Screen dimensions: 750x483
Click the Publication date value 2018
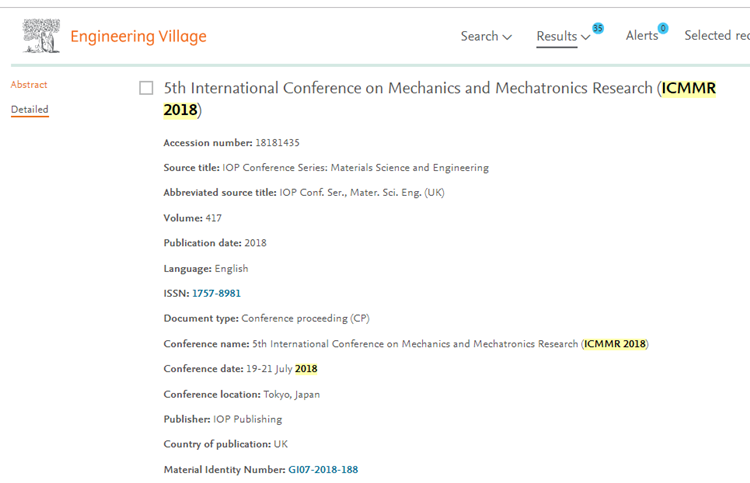255,243
